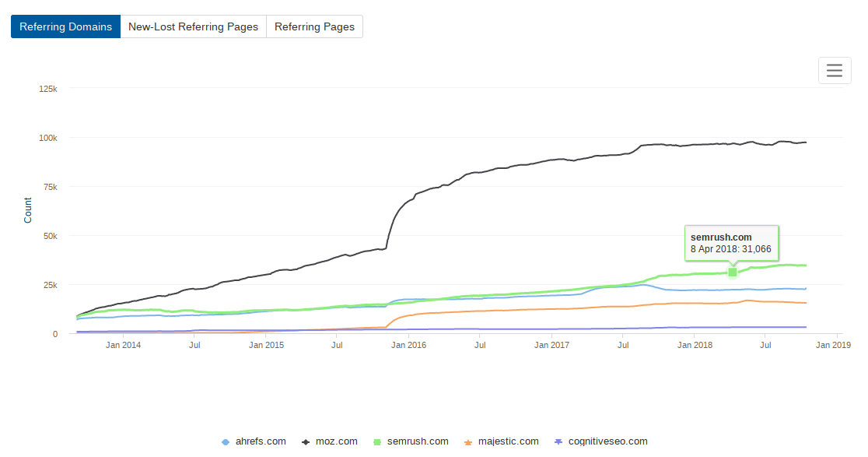This screenshot has height=457, width=868.
Task: Open the chart context hamburger menu
Action: coord(835,70)
